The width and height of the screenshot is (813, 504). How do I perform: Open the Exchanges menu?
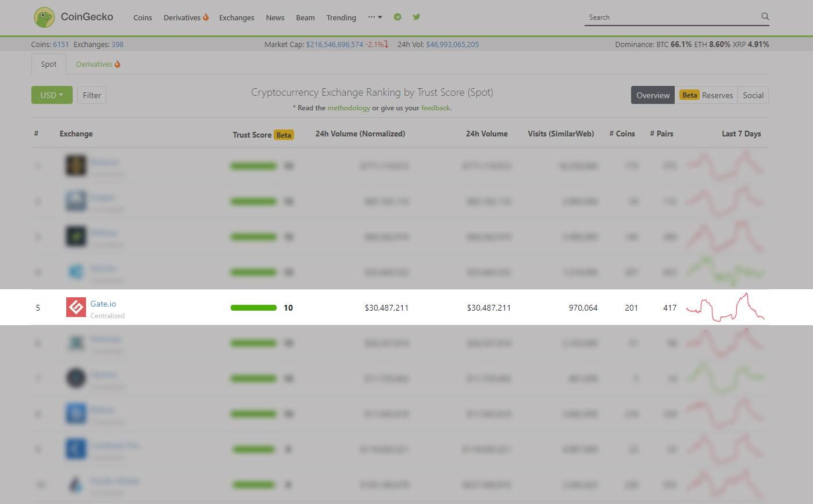click(237, 17)
